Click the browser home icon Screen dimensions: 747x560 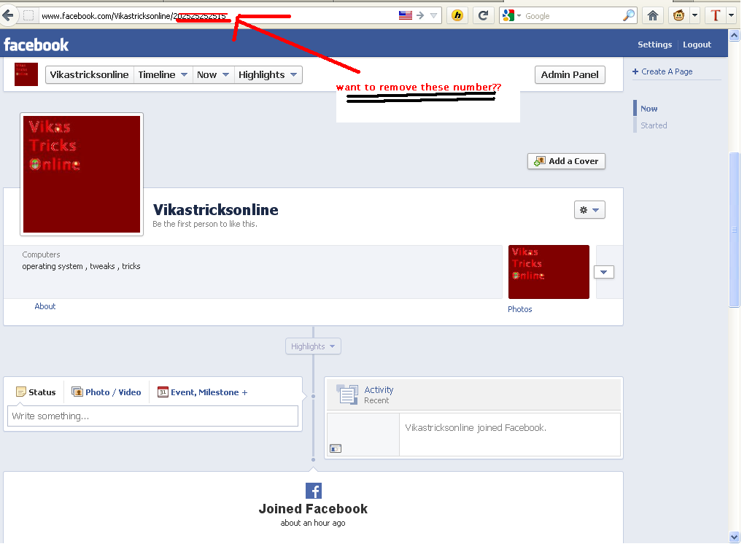click(x=651, y=15)
